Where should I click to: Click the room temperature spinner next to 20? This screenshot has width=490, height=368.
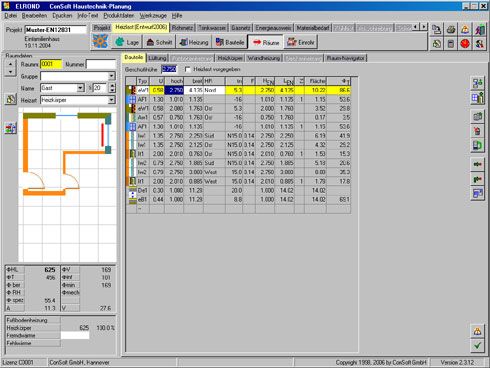[x=113, y=88]
